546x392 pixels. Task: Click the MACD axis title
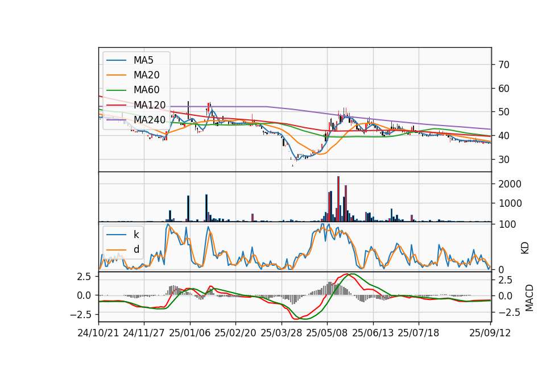click(530, 298)
